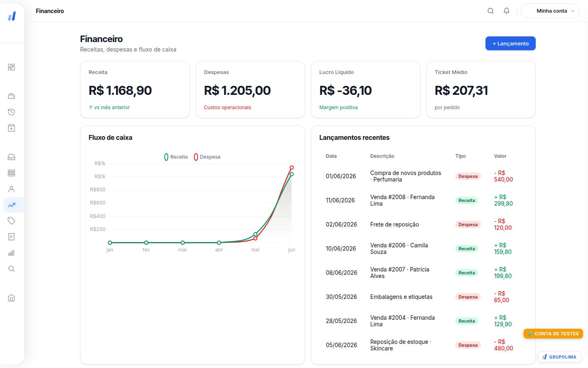Select the price tag icon in sidebar
The height and width of the screenshot is (368, 588).
[11, 221]
